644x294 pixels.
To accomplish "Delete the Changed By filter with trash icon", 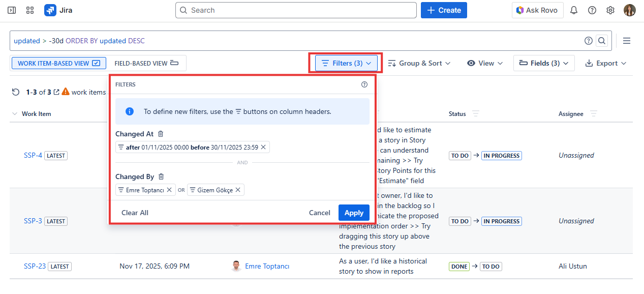I will tap(161, 177).
